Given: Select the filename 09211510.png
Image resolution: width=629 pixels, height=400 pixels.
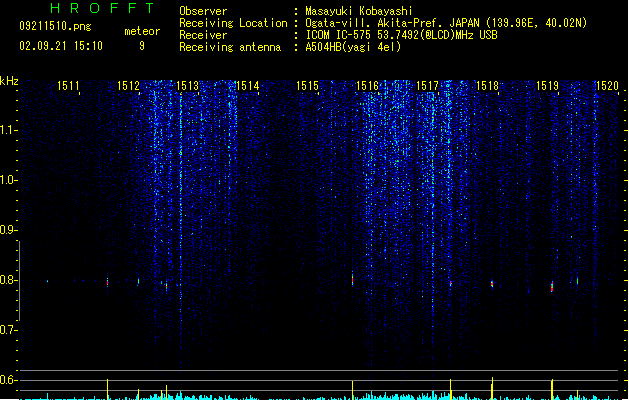Looking at the screenshot, I should (55, 26).
